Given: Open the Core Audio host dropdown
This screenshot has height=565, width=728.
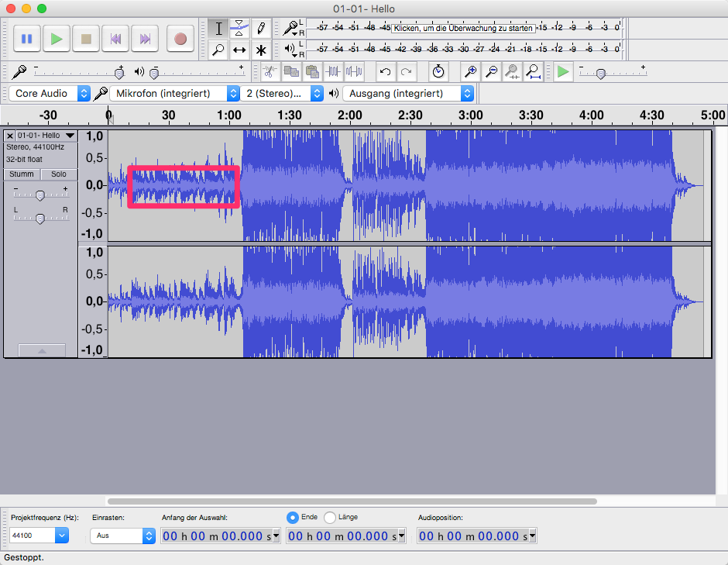Looking at the screenshot, I should coord(50,94).
